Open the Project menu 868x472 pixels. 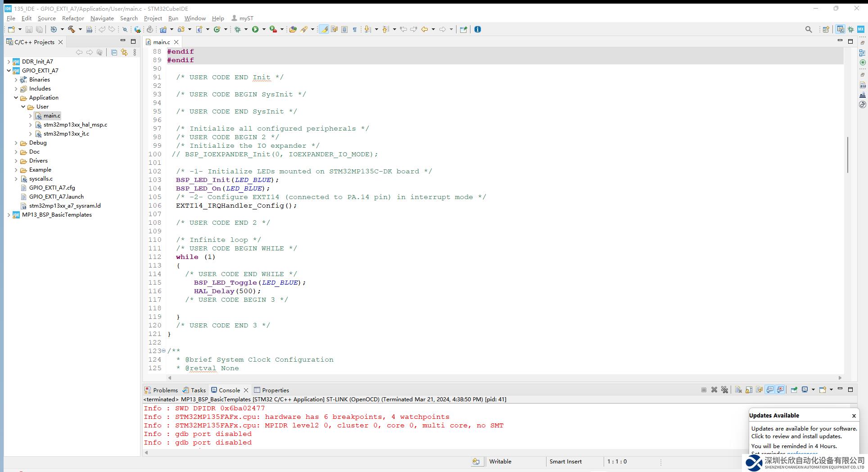153,18
